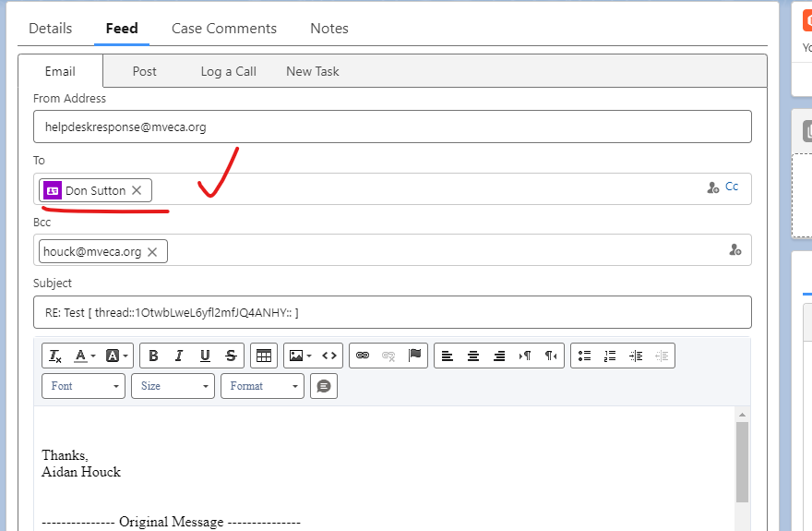The width and height of the screenshot is (812, 531).
Task: Select the Log a Call tab
Action: pyautogui.click(x=228, y=71)
